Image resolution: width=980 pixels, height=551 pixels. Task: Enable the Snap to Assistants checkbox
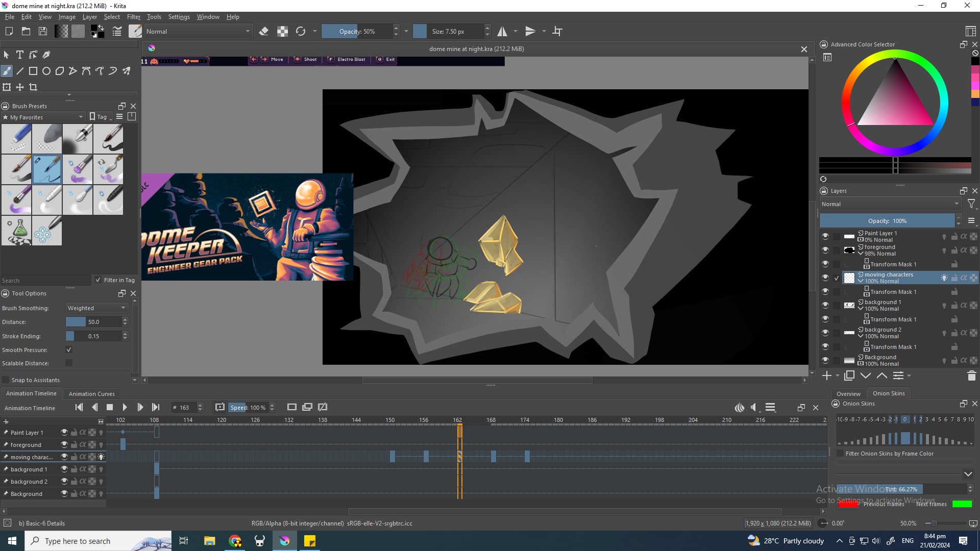(6, 380)
